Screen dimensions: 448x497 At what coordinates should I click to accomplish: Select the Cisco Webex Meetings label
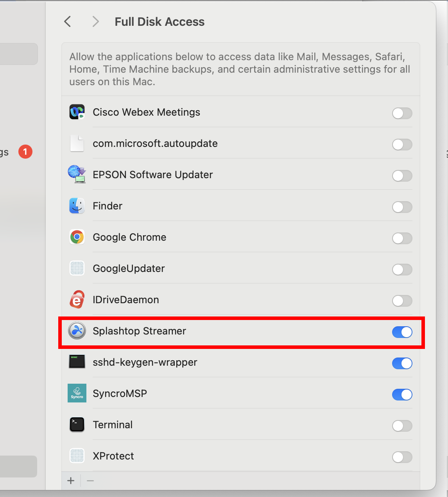pyautogui.click(x=146, y=112)
